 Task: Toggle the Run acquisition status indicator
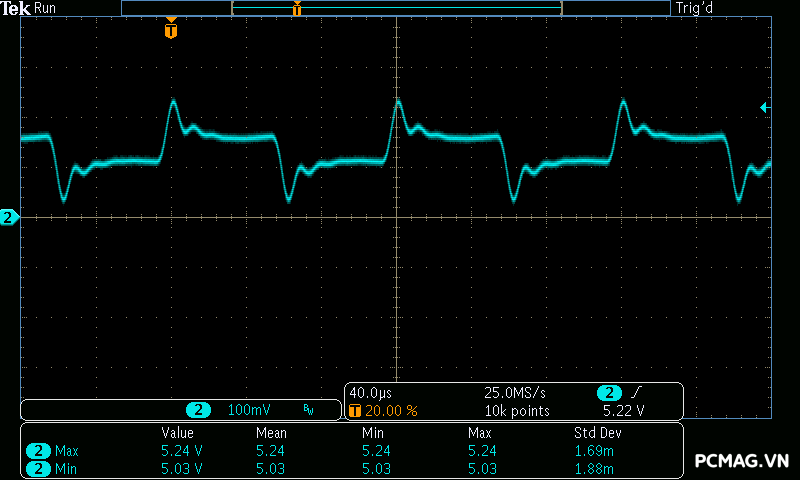click(45, 8)
